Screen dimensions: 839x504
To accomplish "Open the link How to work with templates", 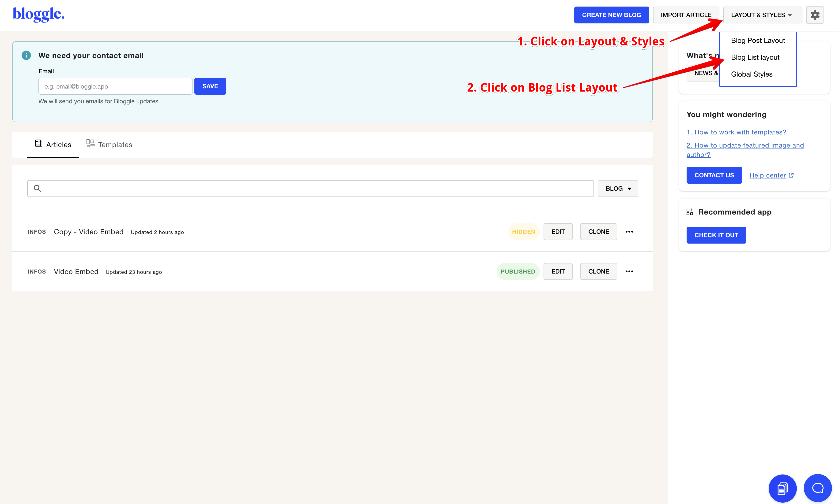I will tap(736, 132).
